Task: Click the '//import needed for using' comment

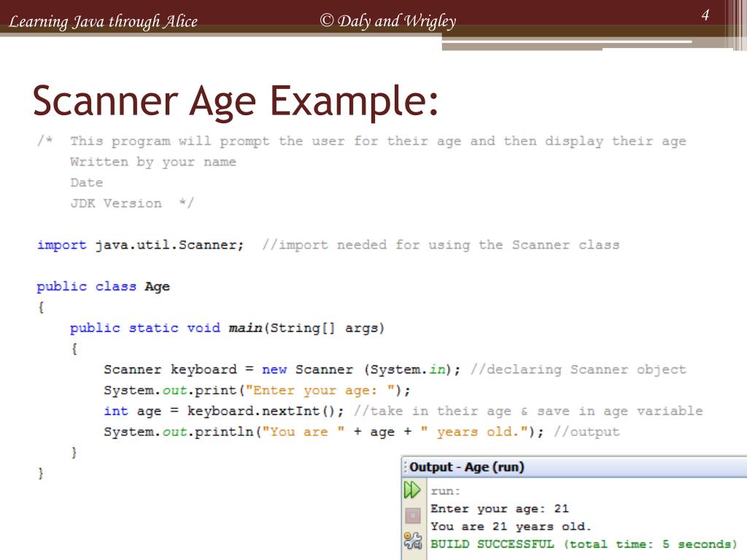Action: click(441, 245)
